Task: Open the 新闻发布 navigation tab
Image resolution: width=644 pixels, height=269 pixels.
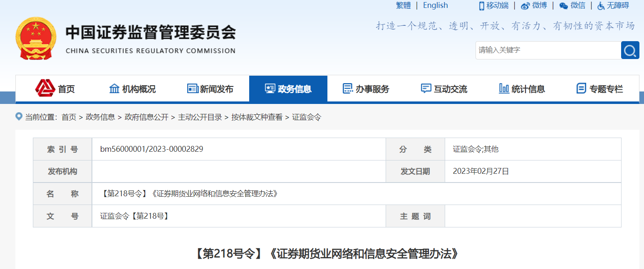Action: tap(210, 89)
